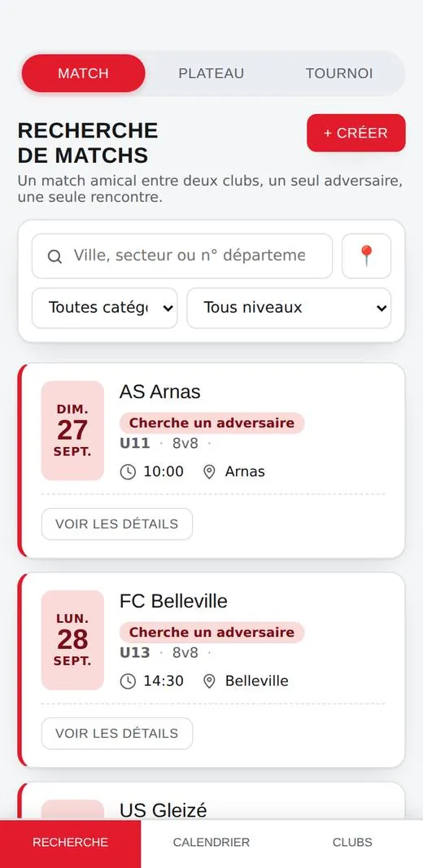View details of FC Belleville match
Viewport: 423px width, 868px height.
coord(117,734)
